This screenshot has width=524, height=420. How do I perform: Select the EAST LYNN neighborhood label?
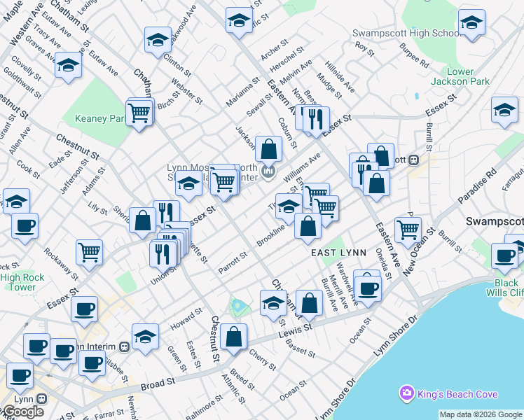pyautogui.click(x=338, y=253)
